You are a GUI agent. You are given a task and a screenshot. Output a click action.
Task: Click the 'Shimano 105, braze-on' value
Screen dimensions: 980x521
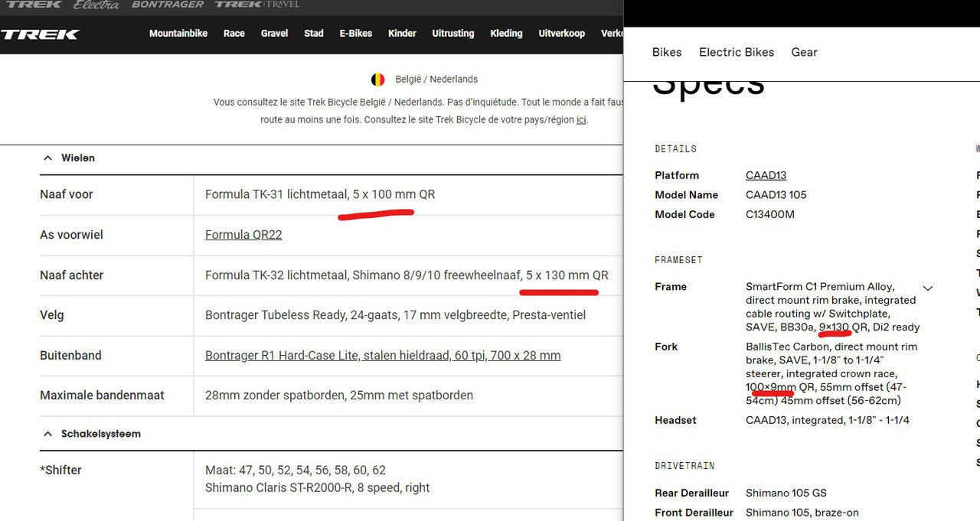(x=802, y=513)
